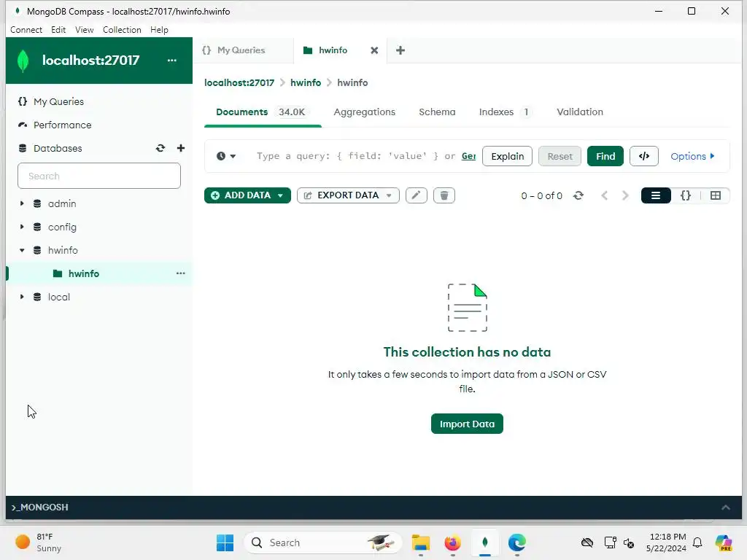Close the hwinfo tab
The height and width of the screenshot is (560, 747).
tap(374, 50)
